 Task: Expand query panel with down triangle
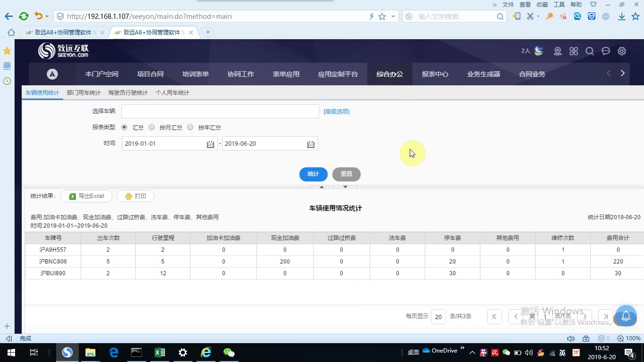click(x=345, y=187)
